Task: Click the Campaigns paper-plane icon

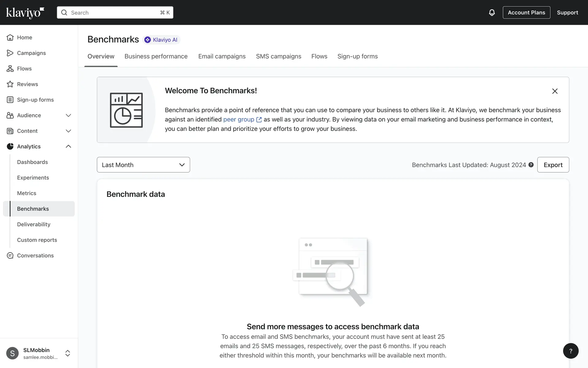Action: click(x=10, y=53)
